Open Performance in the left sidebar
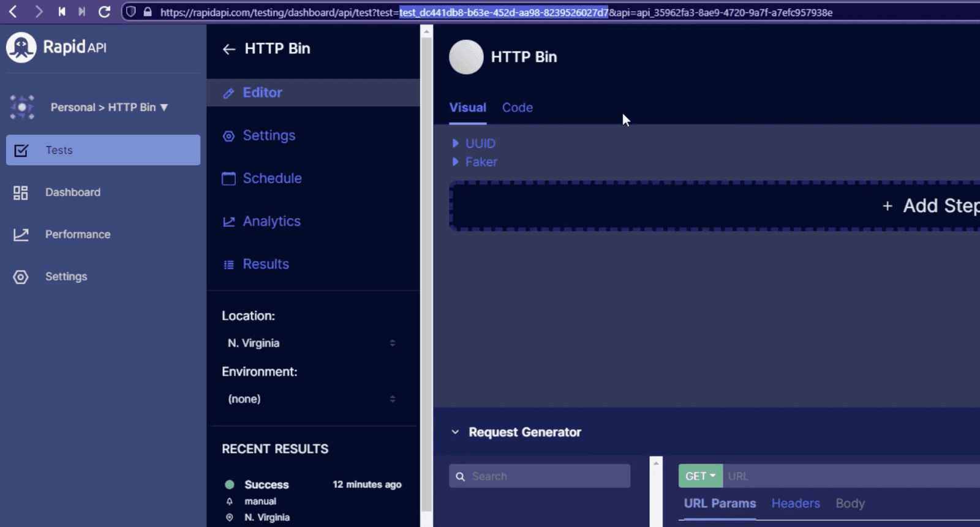Image resolution: width=980 pixels, height=527 pixels. pos(78,234)
